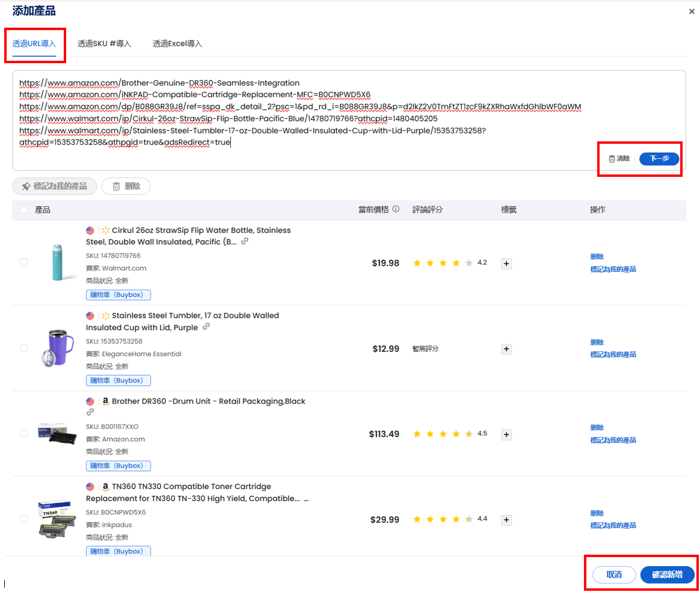Toggle the select-all checkbox in header
Image resolution: width=700 pixels, height=598 pixels.
pos(24,209)
